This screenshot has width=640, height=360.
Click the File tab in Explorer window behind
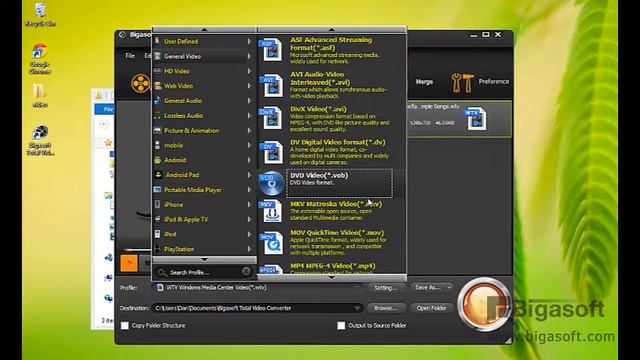click(104, 109)
